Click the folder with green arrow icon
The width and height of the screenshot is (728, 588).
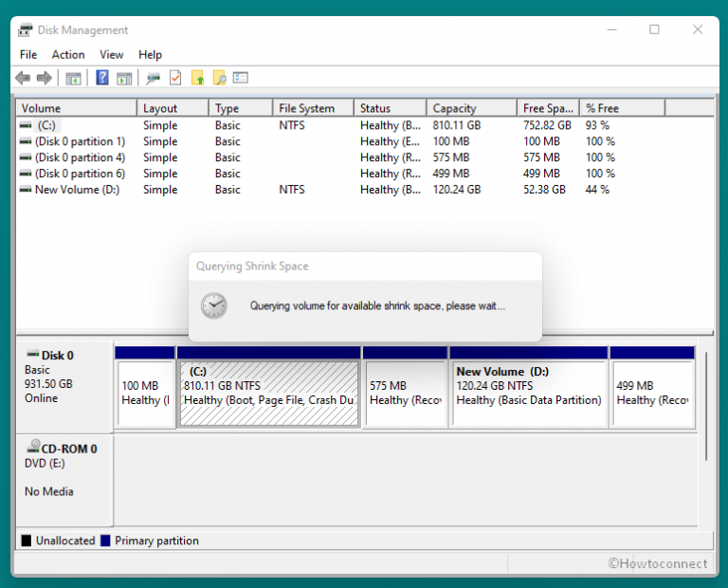(198, 79)
